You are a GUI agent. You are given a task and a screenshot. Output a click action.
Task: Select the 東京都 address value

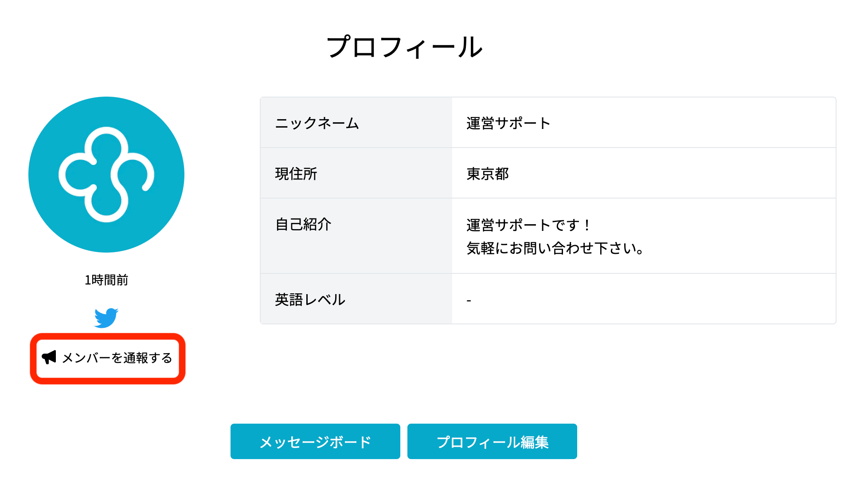[488, 173]
